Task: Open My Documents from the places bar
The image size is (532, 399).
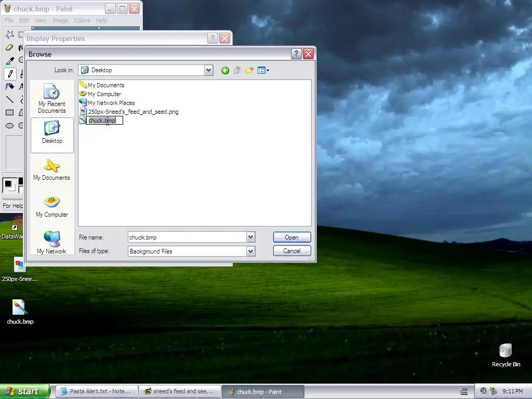Action: click(x=51, y=170)
